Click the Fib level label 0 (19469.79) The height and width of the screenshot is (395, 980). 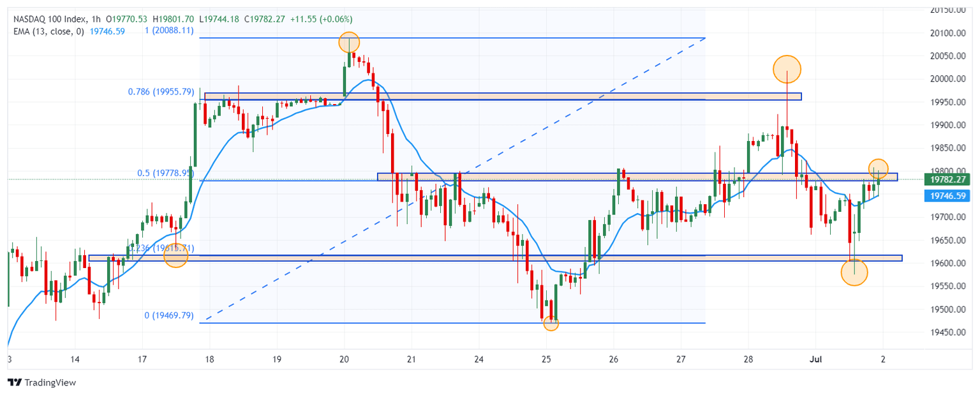pos(169,315)
